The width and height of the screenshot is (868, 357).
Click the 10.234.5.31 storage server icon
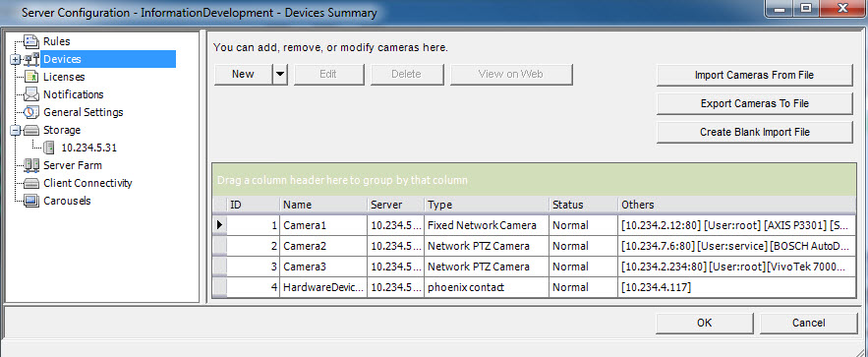pyautogui.click(x=49, y=148)
